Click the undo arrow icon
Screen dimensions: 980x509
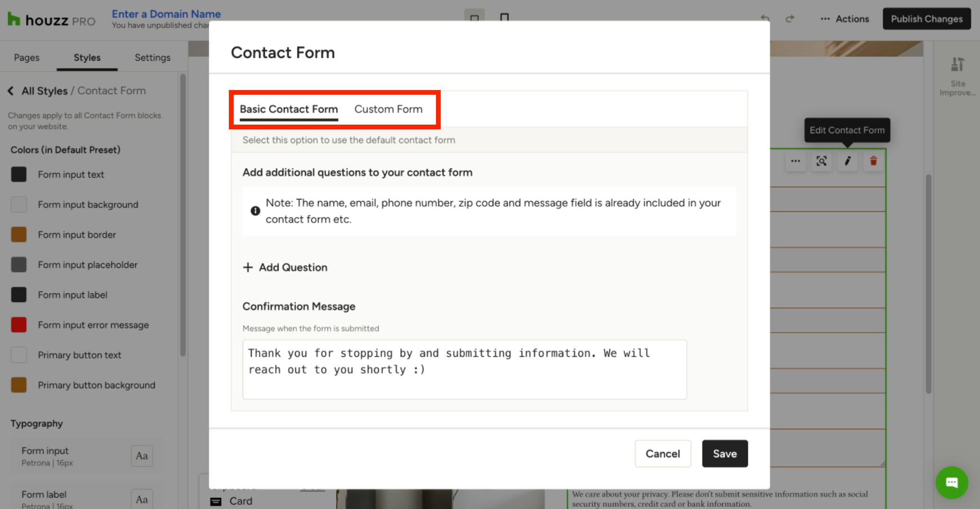765,18
